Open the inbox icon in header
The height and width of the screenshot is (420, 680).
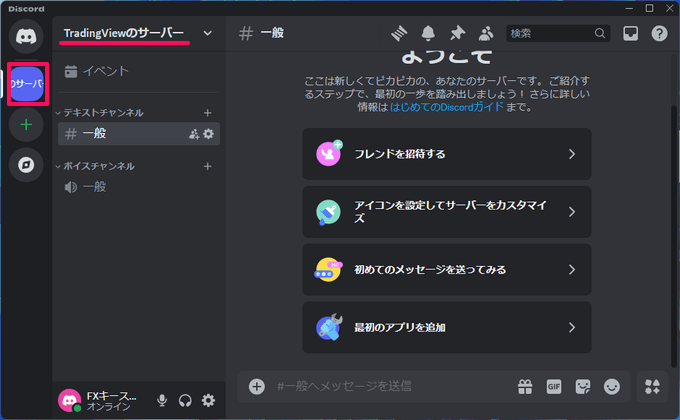pyautogui.click(x=631, y=33)
